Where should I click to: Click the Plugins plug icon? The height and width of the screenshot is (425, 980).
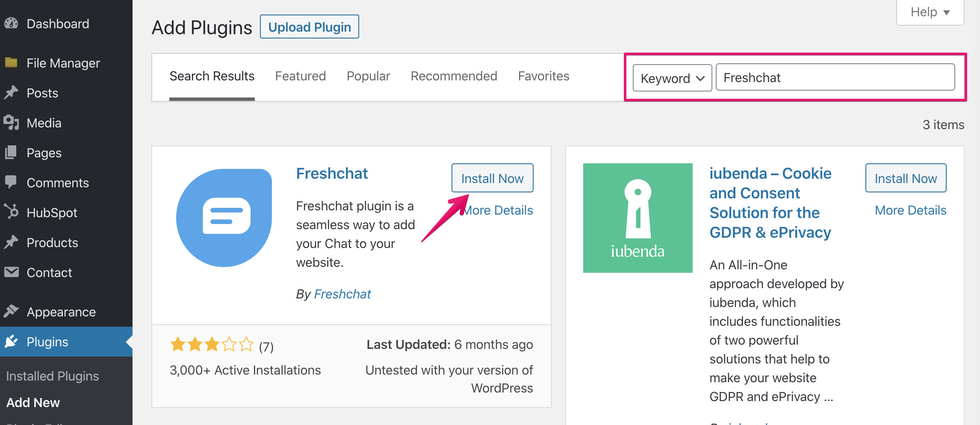pos(12,342)
